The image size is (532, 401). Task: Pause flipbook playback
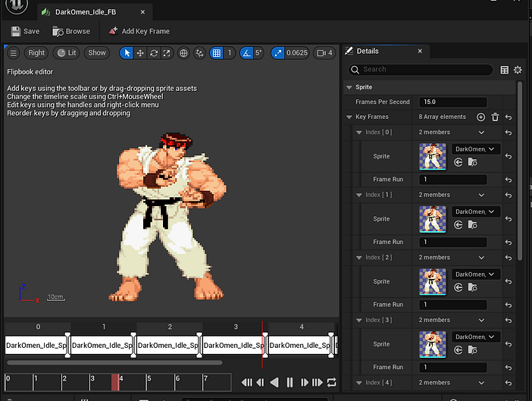(289, 383)
